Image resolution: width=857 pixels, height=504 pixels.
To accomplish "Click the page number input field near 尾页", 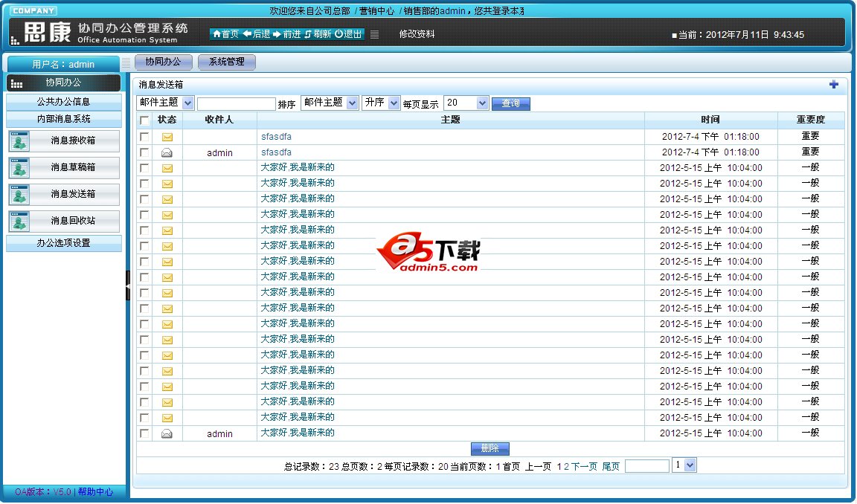I will point(646,466).
